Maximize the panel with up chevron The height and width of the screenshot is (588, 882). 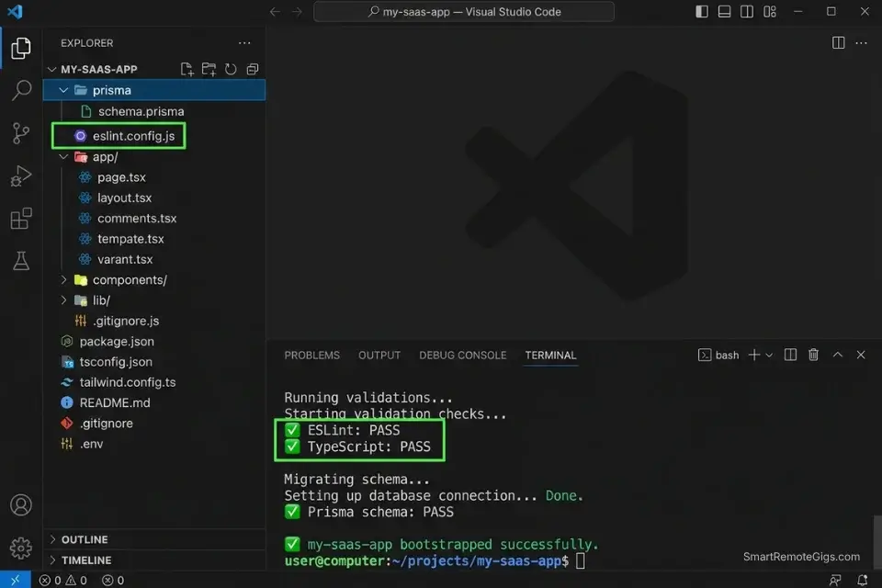(838, 355)
